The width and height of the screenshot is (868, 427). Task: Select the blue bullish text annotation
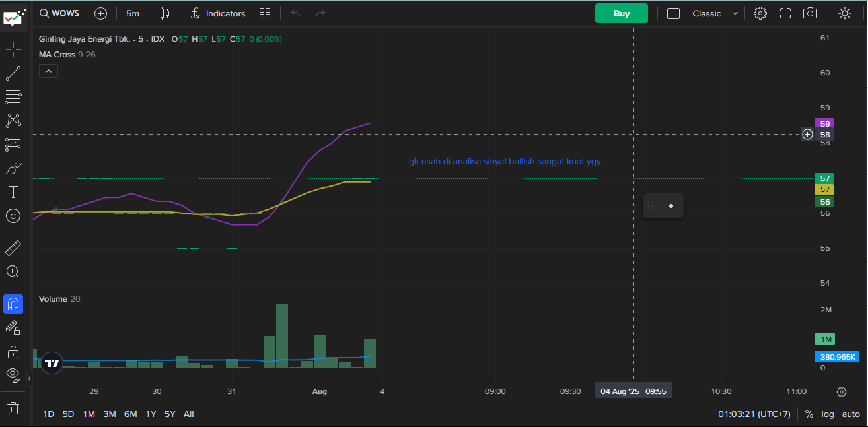click(x=505, y=161)
